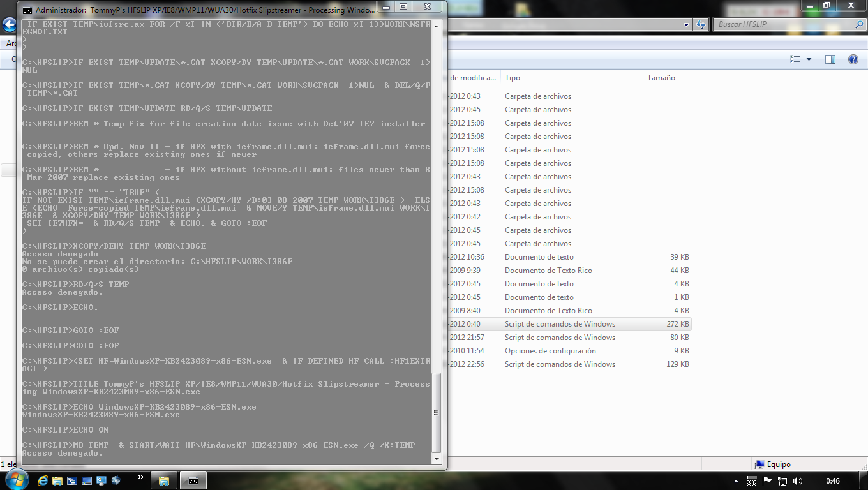This screenshot has width=868, height=490.
Task: Minimize the command prompt window
Action: (387, 6)
